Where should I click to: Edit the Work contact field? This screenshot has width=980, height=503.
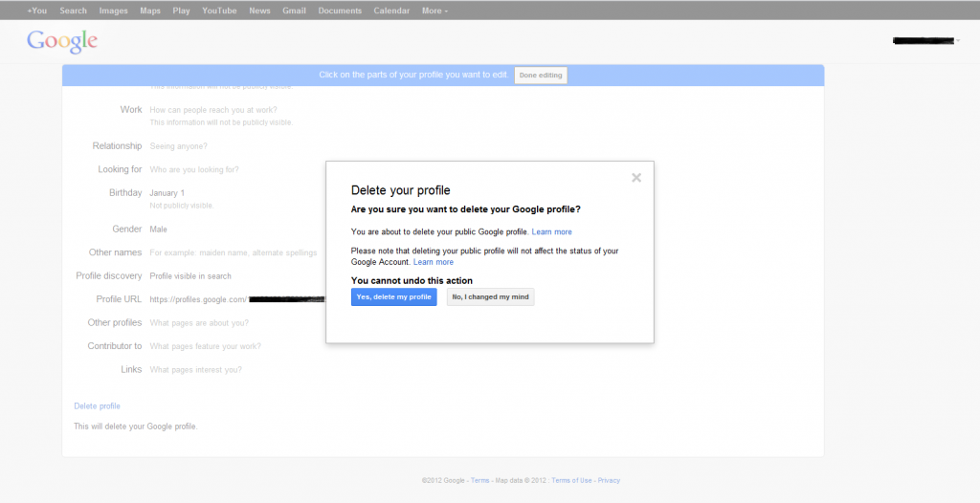(213, 110)
